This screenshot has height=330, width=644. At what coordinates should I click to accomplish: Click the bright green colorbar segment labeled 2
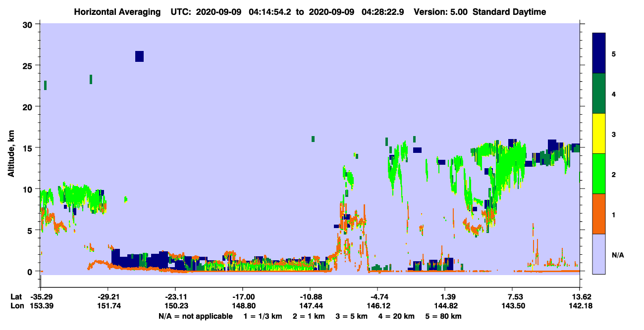pyautogui.click(x=599, y=174)
